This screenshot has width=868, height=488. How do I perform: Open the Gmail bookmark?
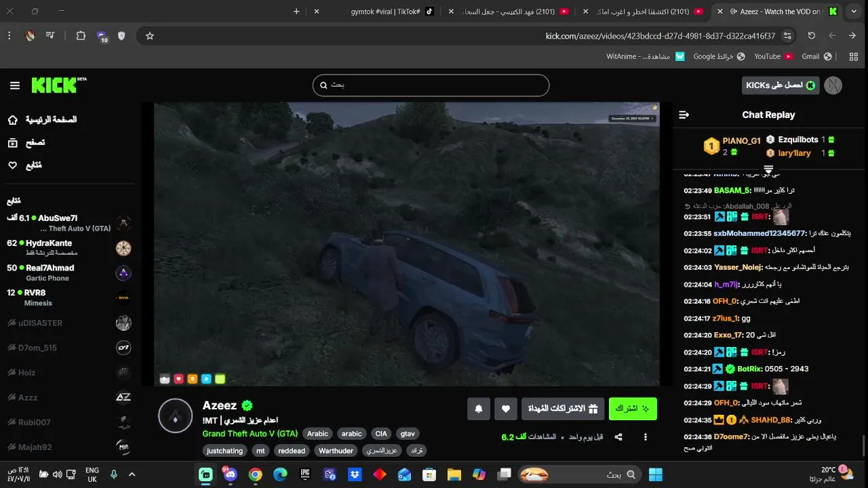(x=816, y=56)
